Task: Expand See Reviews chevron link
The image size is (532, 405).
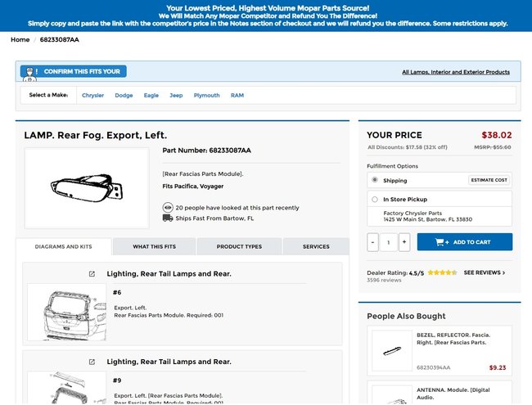Action: tap(485, 272)
